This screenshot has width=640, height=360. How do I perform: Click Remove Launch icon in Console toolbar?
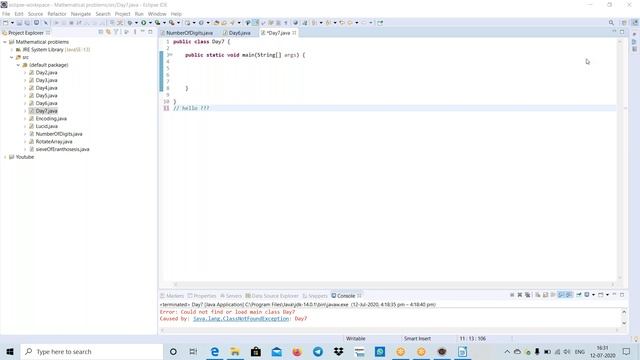pos(520,295)
